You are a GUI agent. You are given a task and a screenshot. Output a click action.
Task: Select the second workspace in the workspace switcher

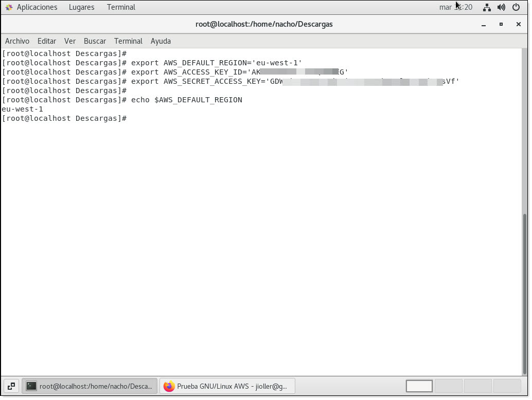448,386
